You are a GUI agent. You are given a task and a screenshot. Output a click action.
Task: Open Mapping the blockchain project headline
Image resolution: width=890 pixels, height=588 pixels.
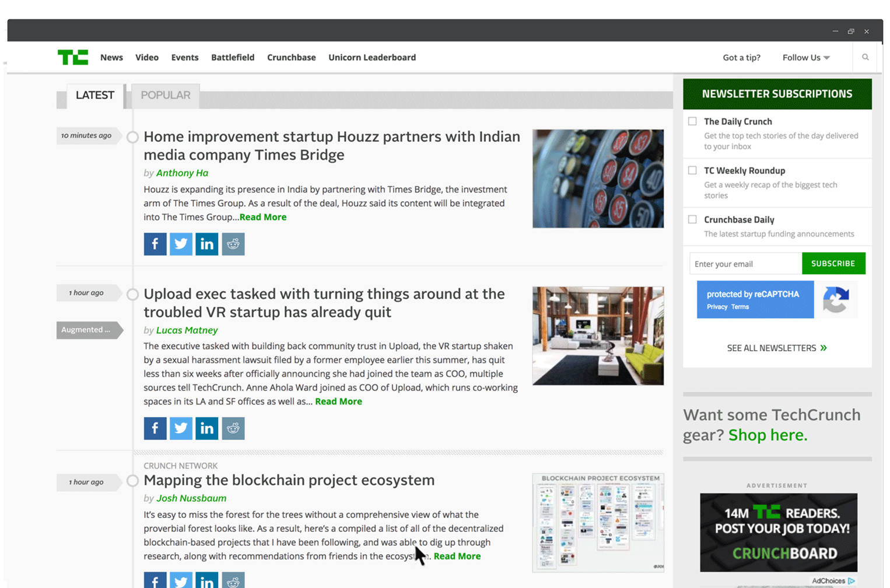pos(289,480)
